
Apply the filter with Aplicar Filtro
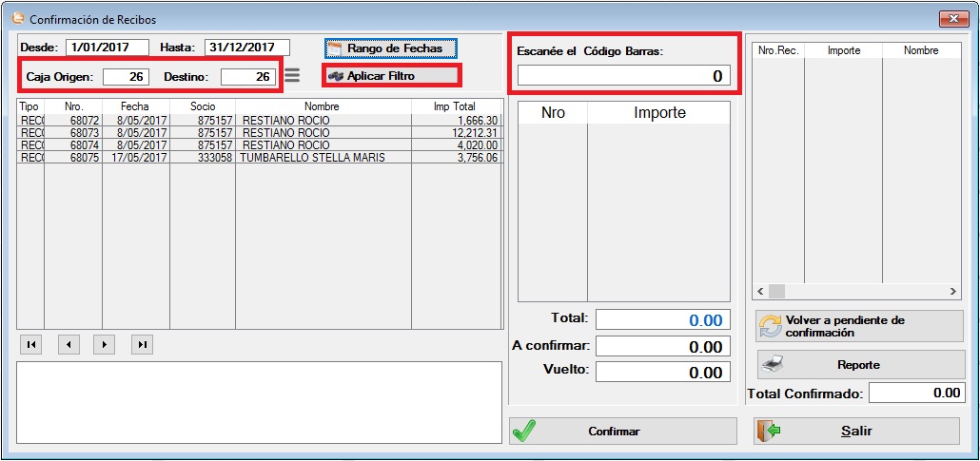[x=390, y=75]
